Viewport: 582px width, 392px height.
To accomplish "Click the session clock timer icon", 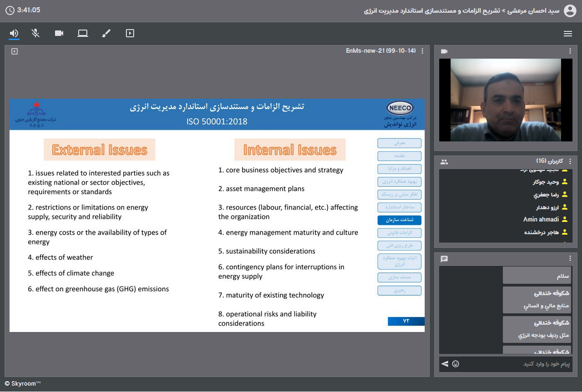I will click(10, 10).
